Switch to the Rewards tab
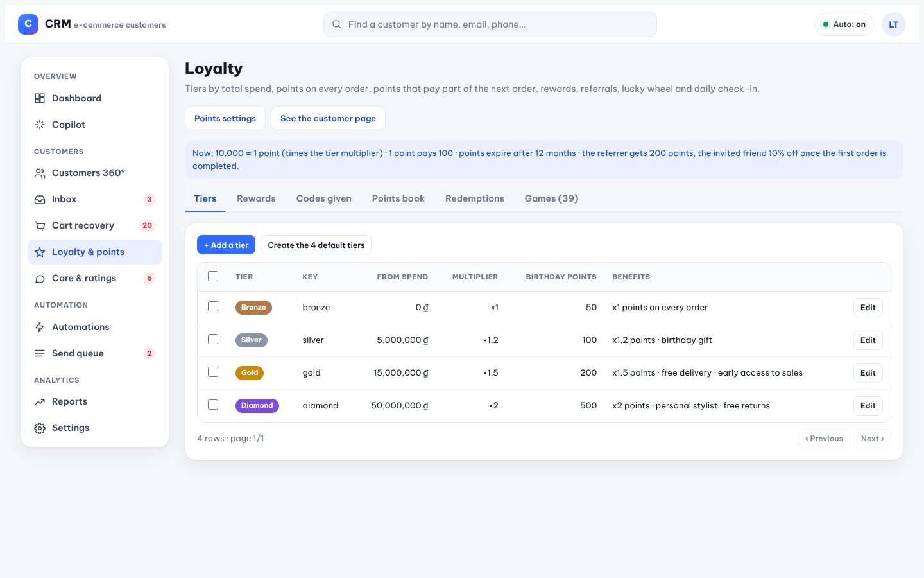924x578 pixels. click(256, 198)
